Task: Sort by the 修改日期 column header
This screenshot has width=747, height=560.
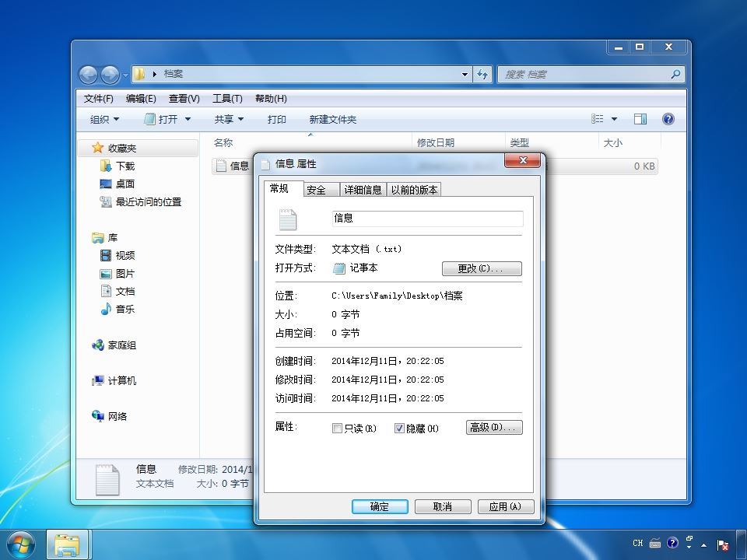Action: tap(458, 142)
